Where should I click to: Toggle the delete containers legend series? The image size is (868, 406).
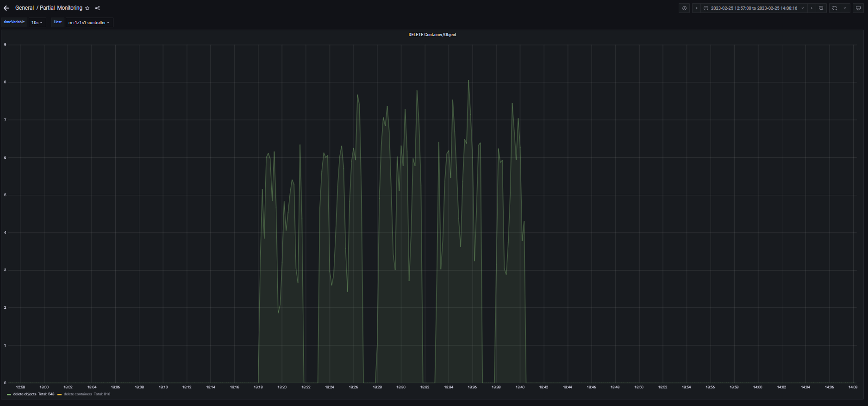[78, 394]
